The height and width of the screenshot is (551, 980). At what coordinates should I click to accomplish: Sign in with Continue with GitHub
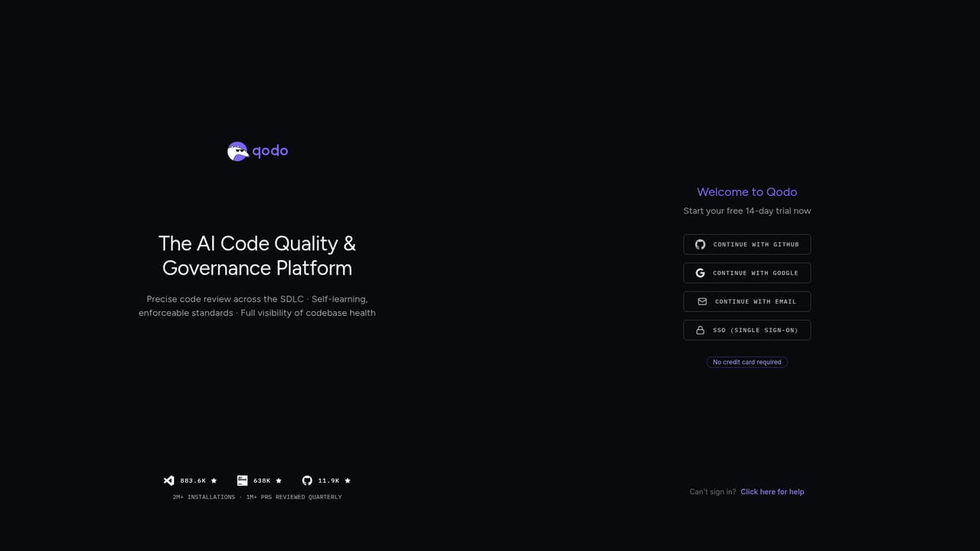point(747,244)
